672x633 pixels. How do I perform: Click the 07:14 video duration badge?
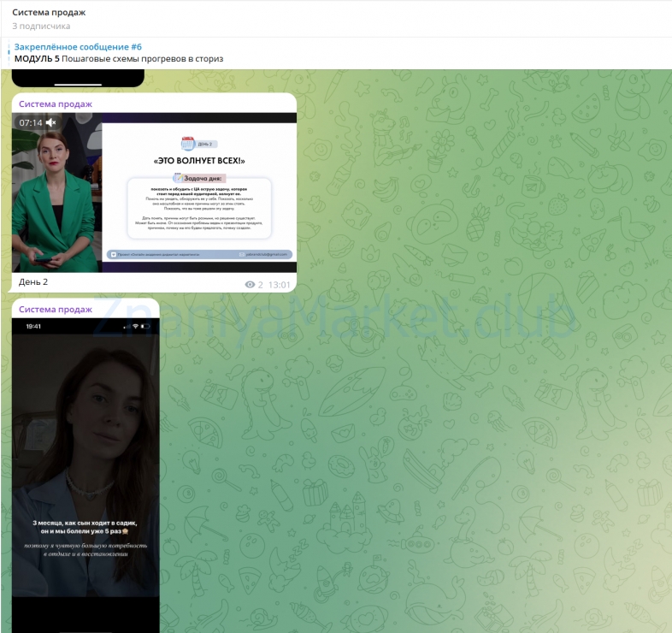(x=31, y=123)
